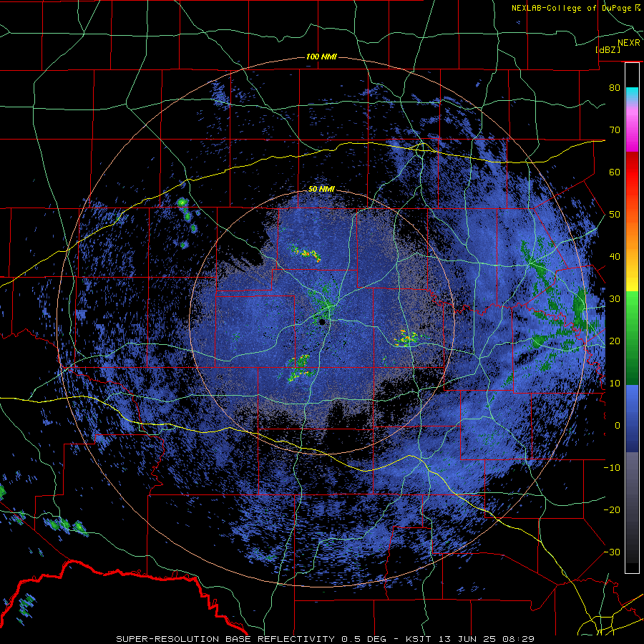The width and height of the screenshot is (644, 644).
Task: Click the NEXR label at top right
Action: pyautogui.click(x=629, y=43)
